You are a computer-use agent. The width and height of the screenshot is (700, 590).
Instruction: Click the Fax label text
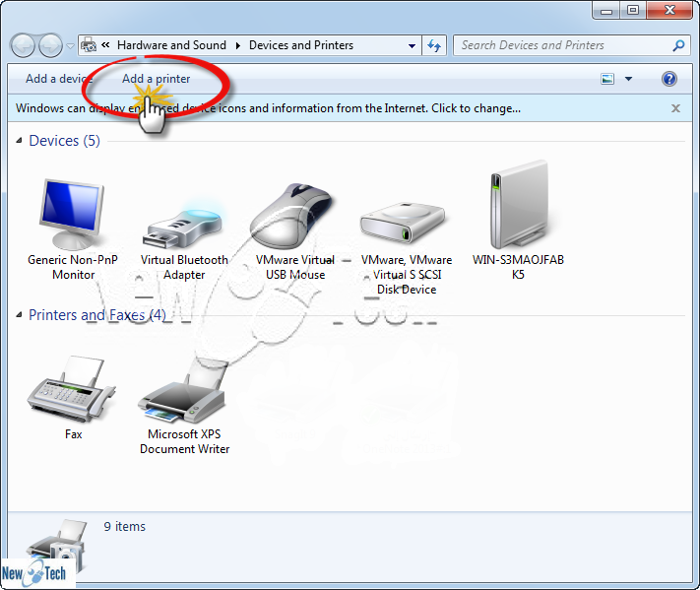[x=73, y=434]
